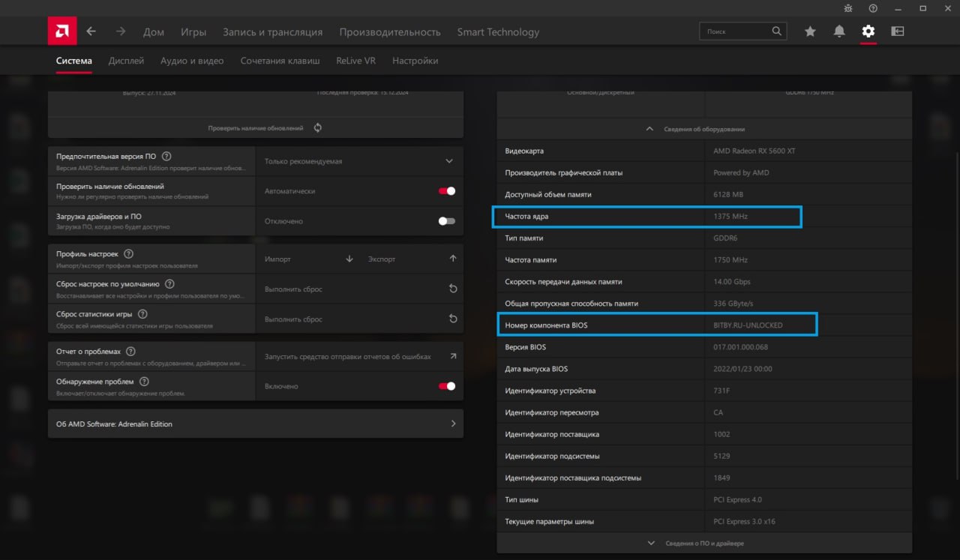The width and height of the screenshot is (960, 560).
Task: Click the sidebar layout panel icon
Action: pos(897,31)
